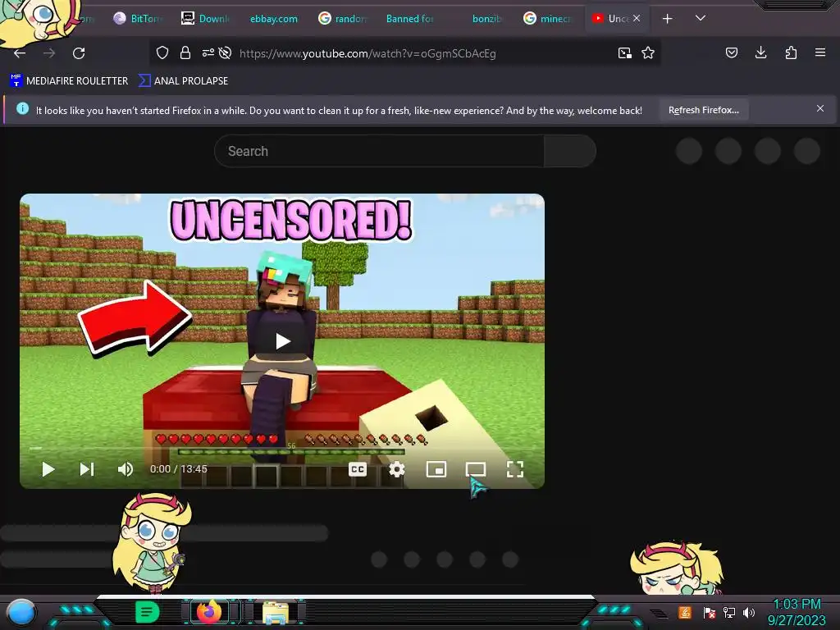This screenshot has height=630, width=840.
Task: Click the autoplay blocked icon in address bar
Action: (x=226, y=52)
